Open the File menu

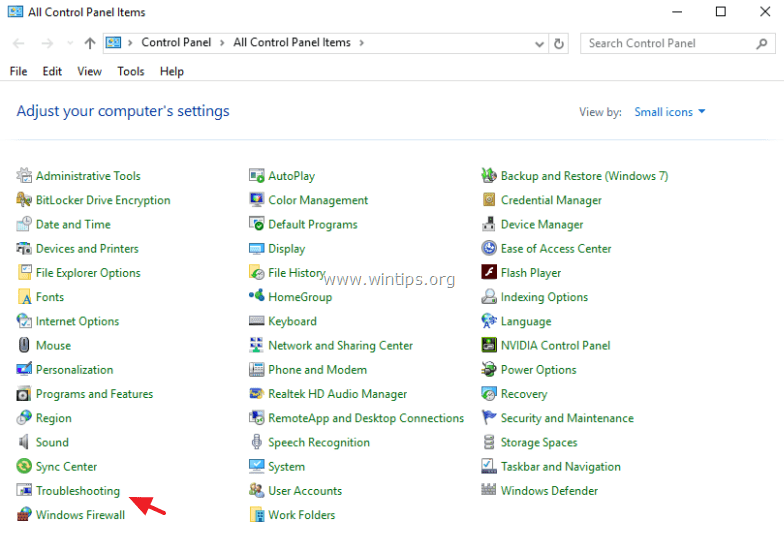click(18, 72)
